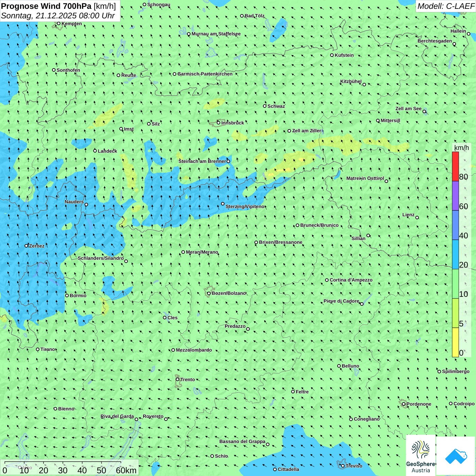Click the Trento city marker circle
Image resolution: width=476 pixels, height=476 pixels.
pyautogui.click(x=177, y=379)
